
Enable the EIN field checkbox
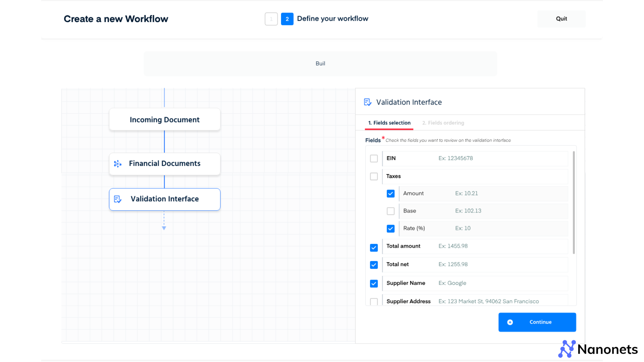[x=374, y=158]
